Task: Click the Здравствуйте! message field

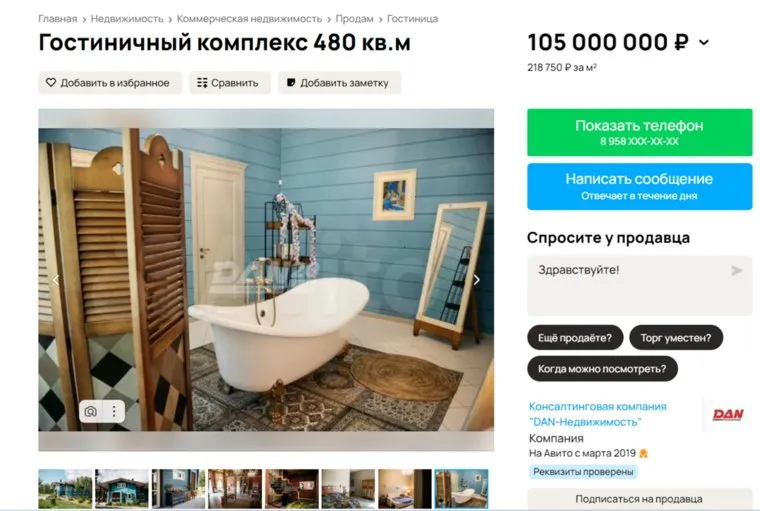Action: pos(639,286)
